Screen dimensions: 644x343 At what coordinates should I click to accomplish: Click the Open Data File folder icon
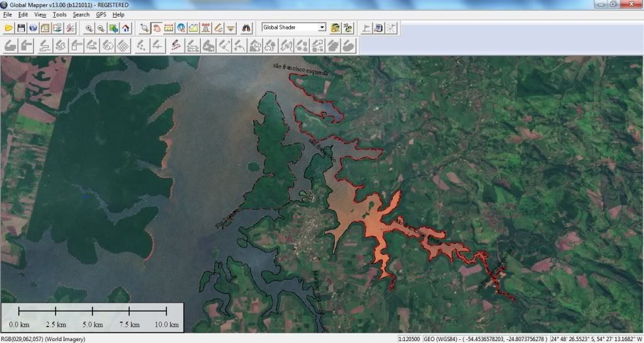click(x=9, y=28)
